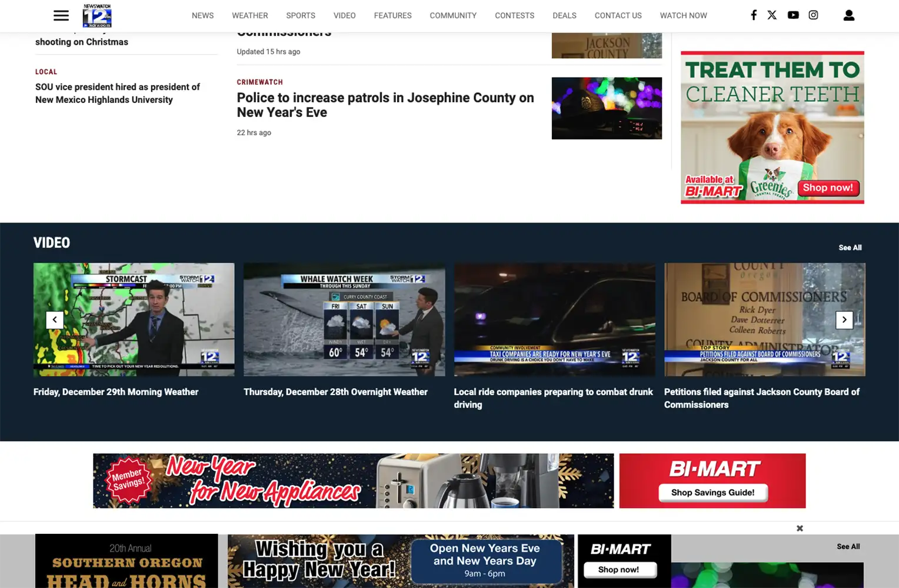
Task: Open the police patrol article thumbnail
Action: click(x=607, y=108)
